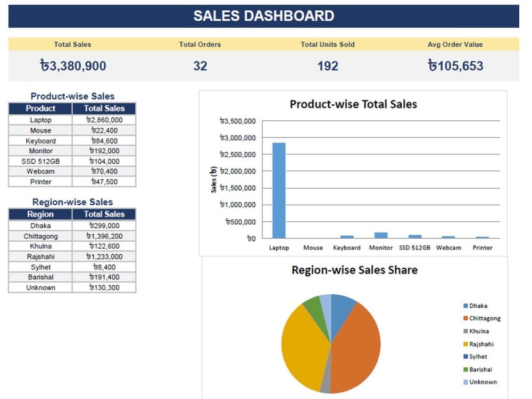Click the Webcam sales value ৳70,400
The height and width of the screenshot is (399, 532).
point(104,171)
